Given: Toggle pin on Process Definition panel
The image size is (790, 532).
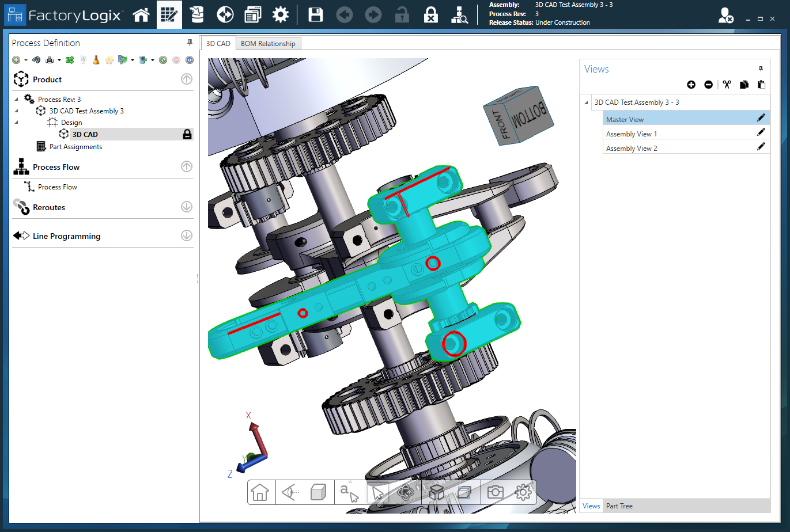Looking at the screenshot, I should pyautogui.click(x=190, y=43).
